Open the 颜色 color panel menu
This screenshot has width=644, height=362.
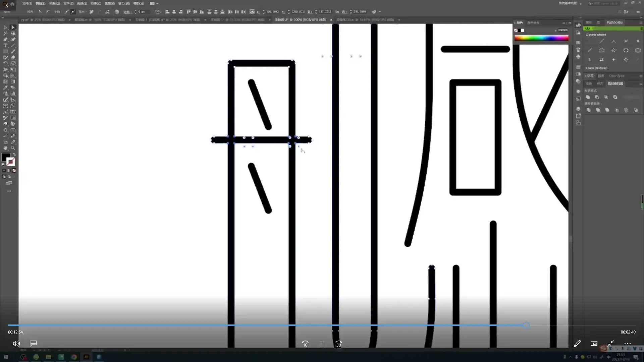click(570, 23)
